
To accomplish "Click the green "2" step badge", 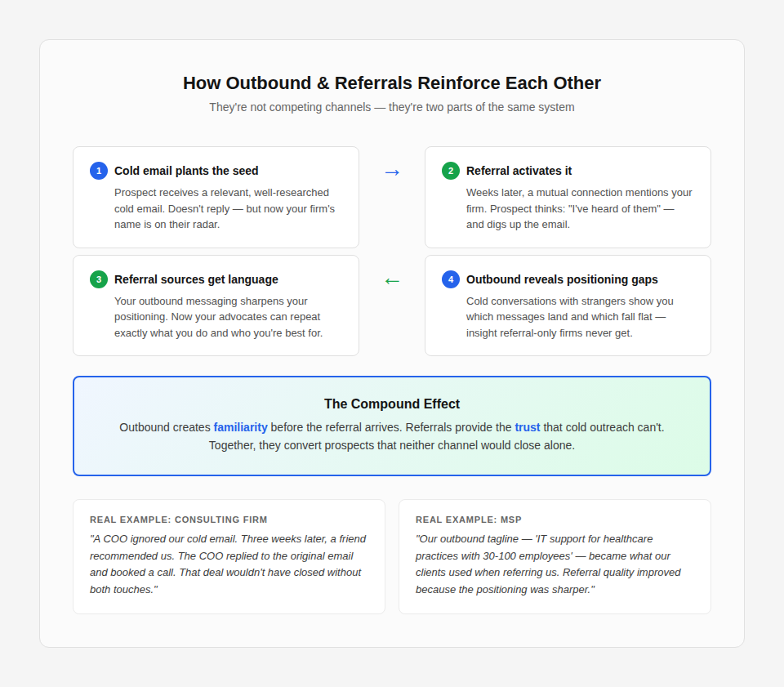I will click(x=450, y=171).
